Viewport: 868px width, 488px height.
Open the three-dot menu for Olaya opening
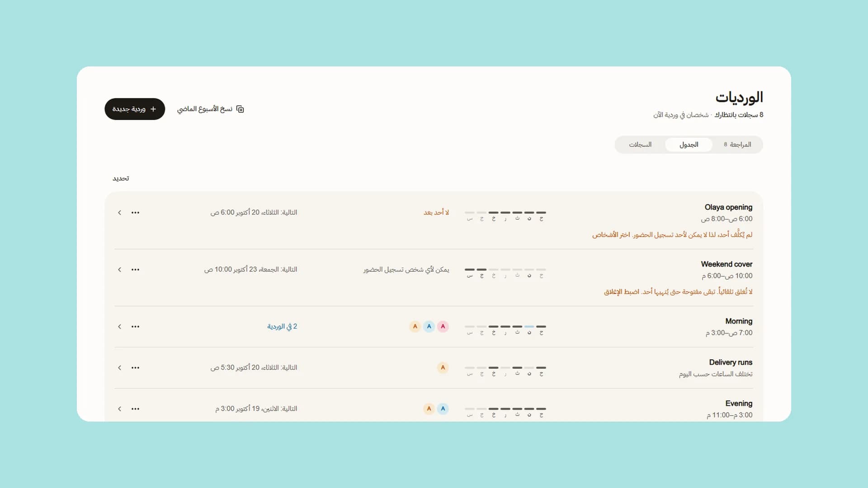pos(135,212)
